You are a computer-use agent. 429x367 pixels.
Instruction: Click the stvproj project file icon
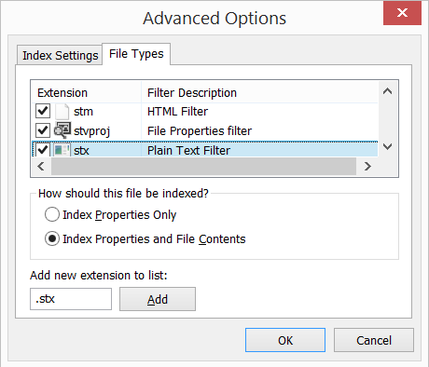[x=62, y=130]
